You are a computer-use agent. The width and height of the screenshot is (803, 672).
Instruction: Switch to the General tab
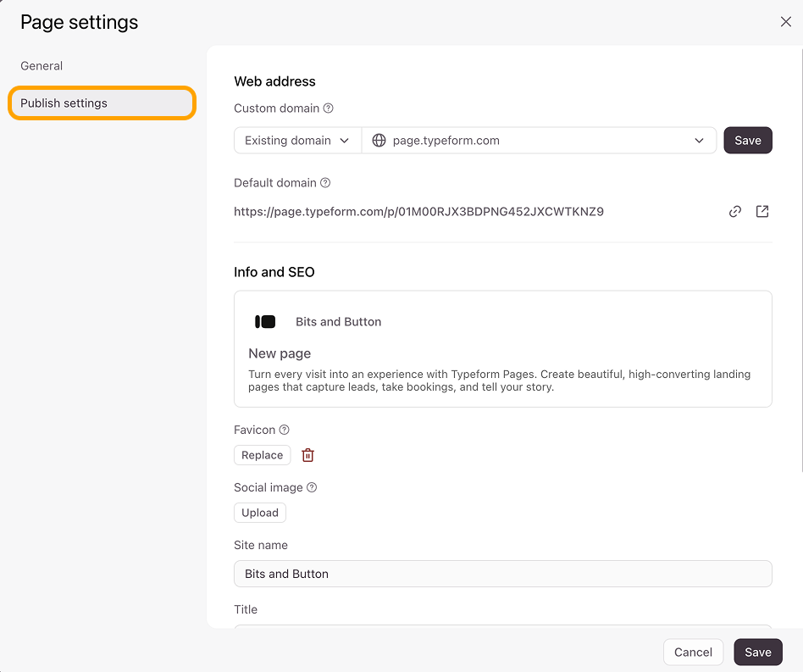point(42,66)
